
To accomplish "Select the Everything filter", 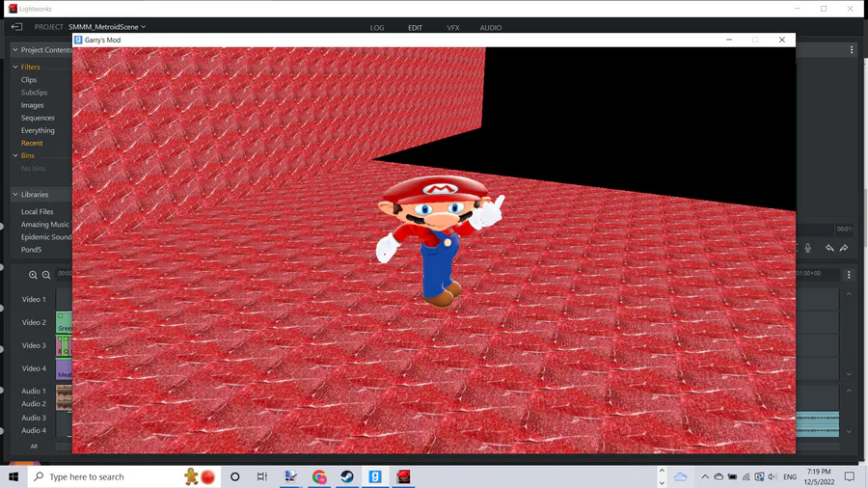I will [x=38, y=130].
